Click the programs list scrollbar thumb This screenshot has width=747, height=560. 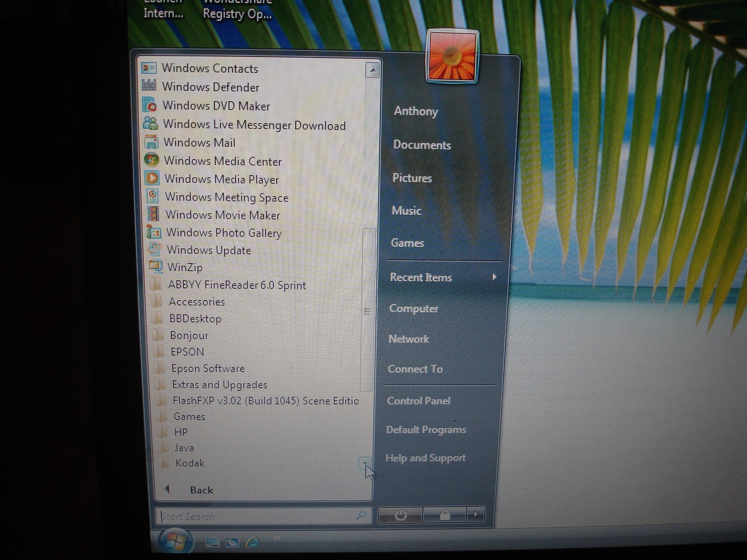point(368,310)
